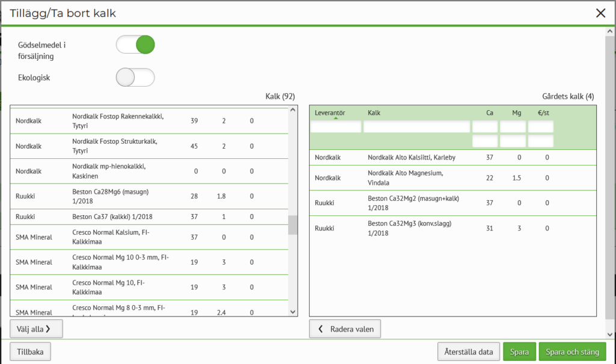The image size is (616, 364).
Task: Click Ca value 45 for Fostop Strukturkalk
Action: tap(194, 146)
